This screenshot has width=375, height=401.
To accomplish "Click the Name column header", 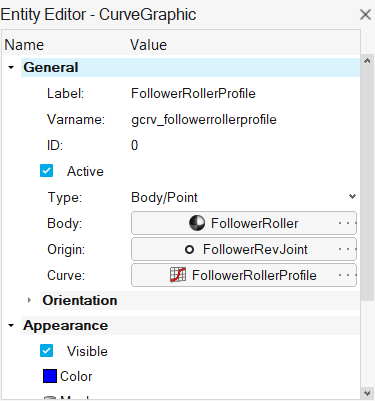I will pos(24,45).
